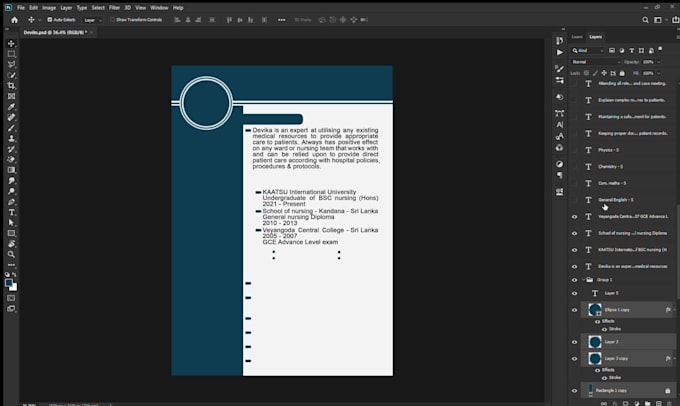Click the Layers panel vertical scrollbar
The image size is (680, 406).
[x=677, y=252]
